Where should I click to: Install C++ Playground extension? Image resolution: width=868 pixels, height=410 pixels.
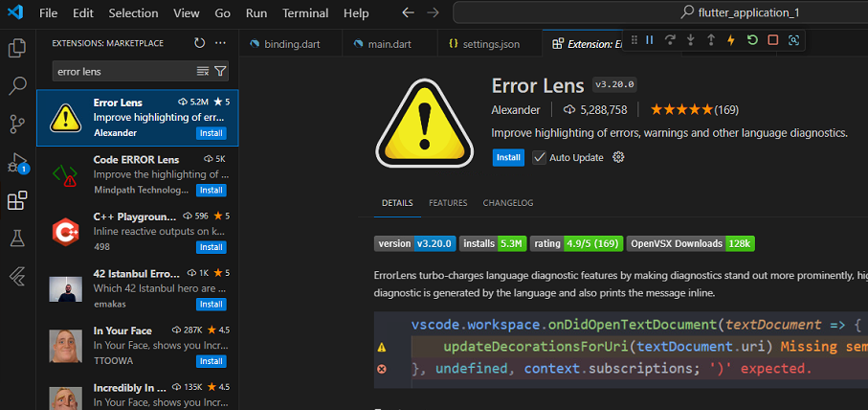point(211,247)
